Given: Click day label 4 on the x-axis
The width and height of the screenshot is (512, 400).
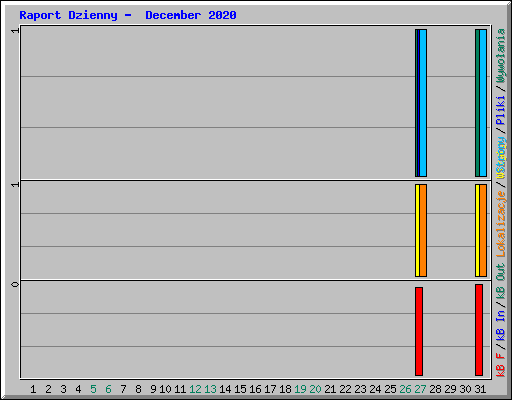Looking at the screenshot, I should click(78, 389).
